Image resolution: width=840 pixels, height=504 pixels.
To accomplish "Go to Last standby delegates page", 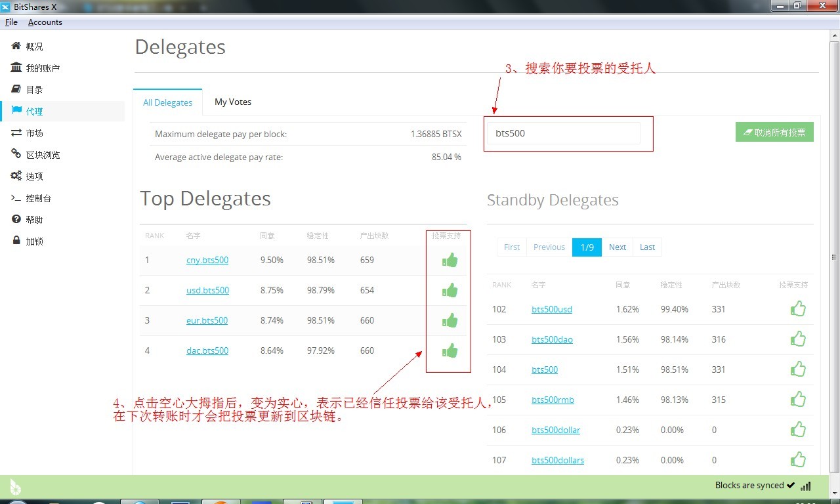I will pyautogui.click(x=648, y=247).
